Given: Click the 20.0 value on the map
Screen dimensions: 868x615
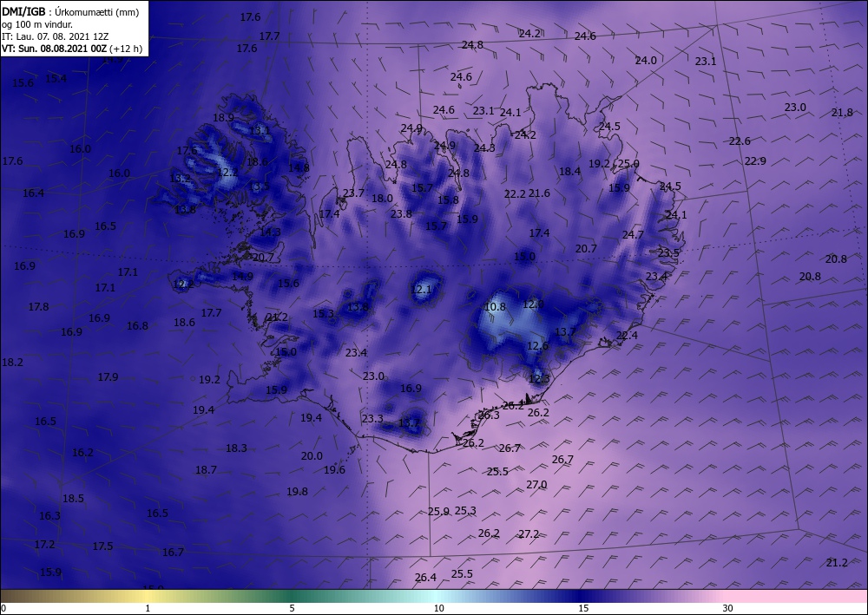Looking at the screenshot, I should tap(312, 455).
